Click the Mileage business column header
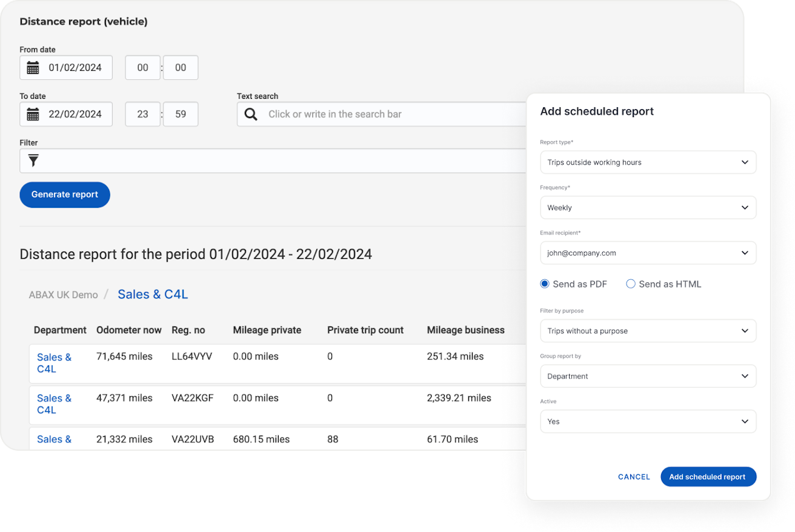Screen dimensions: 795x532 pos(466,330)
